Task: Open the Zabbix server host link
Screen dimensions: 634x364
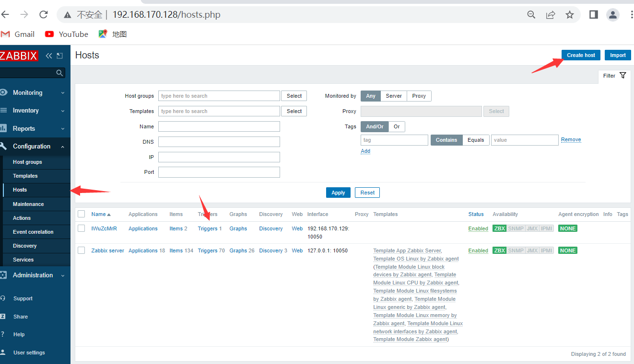Action: [108, 250]
